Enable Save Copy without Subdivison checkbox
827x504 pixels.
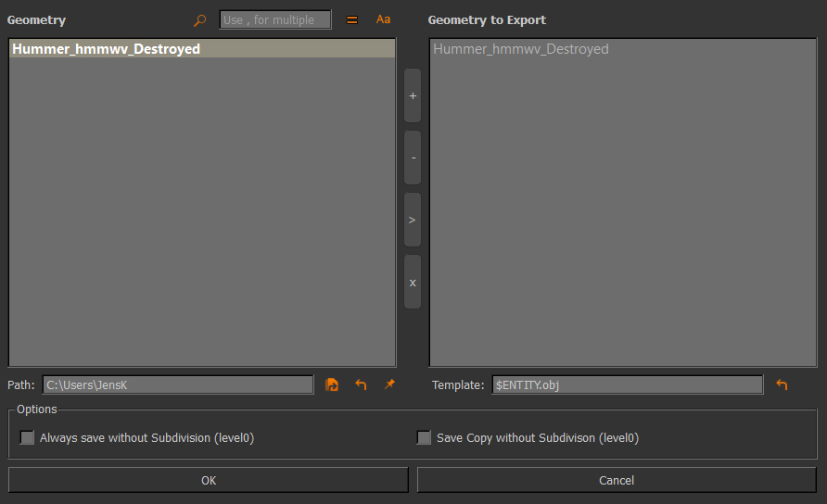tap(424, 437)
